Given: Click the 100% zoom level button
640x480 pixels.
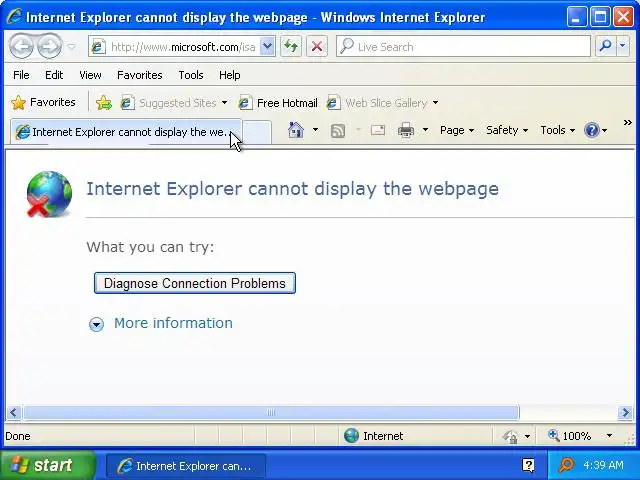Looking at the screenshot, I should tap(570, 436).
